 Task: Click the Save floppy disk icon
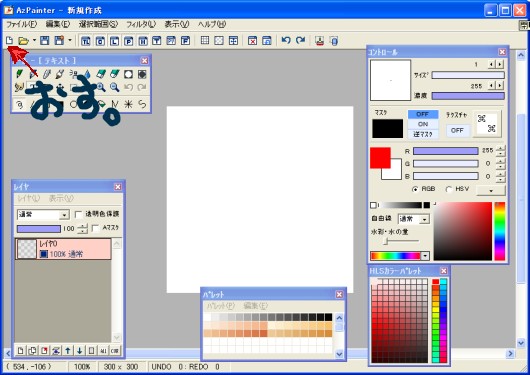45,41
